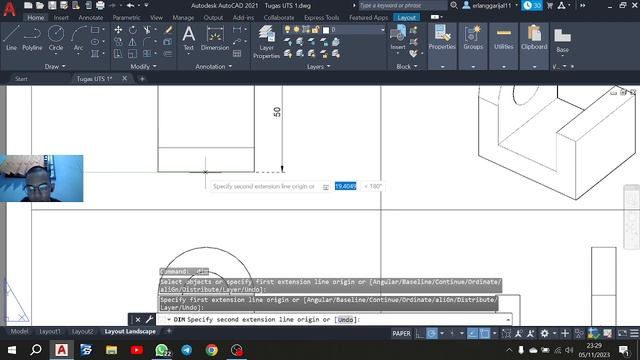Switch to the Layout1 tab

[49, 331]
